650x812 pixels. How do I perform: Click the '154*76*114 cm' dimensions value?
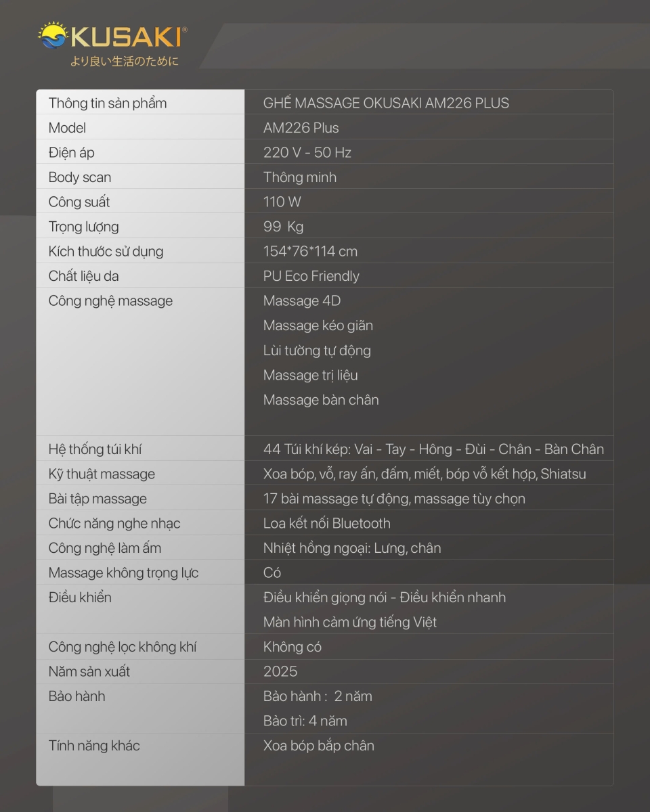(310, 251)
